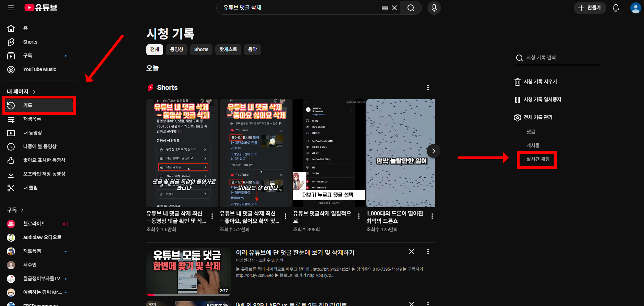Go to 홈 in sidebar
This screenshot has width=644, height=306.
point(40,28)
